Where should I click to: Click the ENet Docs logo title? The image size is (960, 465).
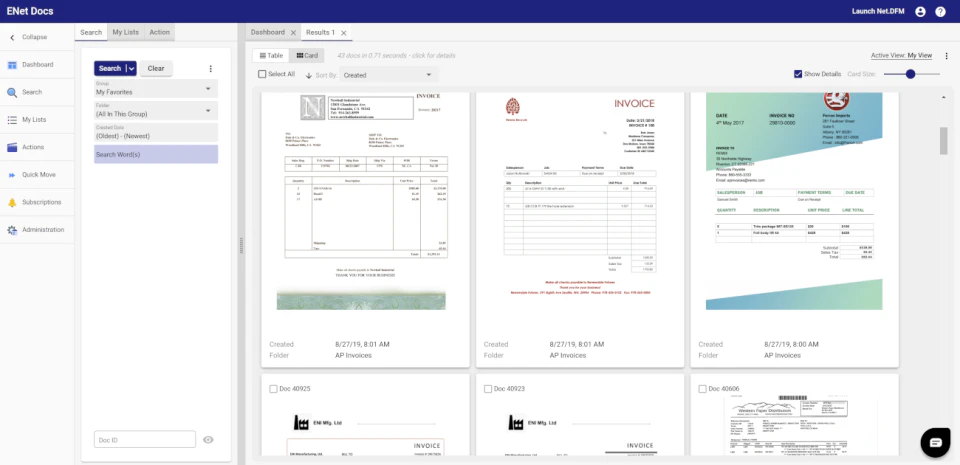click(x=30, y=11)
